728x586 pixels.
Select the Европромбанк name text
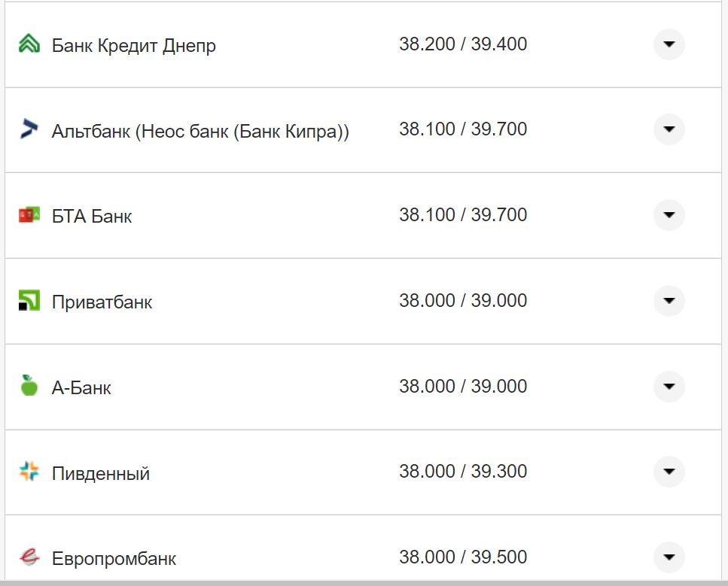click(114, 559)
